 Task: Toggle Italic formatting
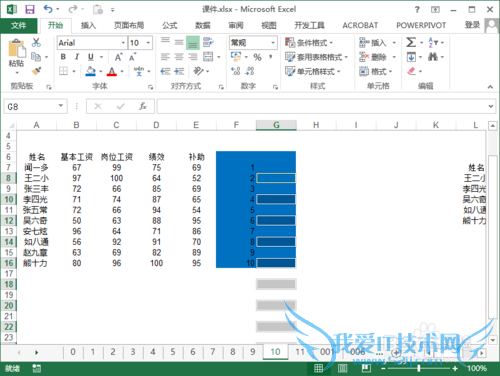[77, 57]
